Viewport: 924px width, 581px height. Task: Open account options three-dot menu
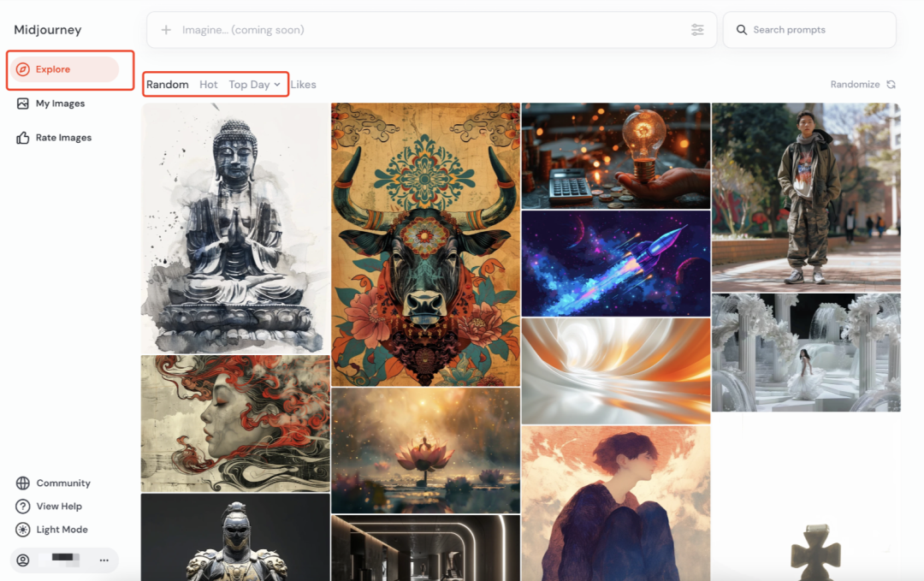(104, 560)
